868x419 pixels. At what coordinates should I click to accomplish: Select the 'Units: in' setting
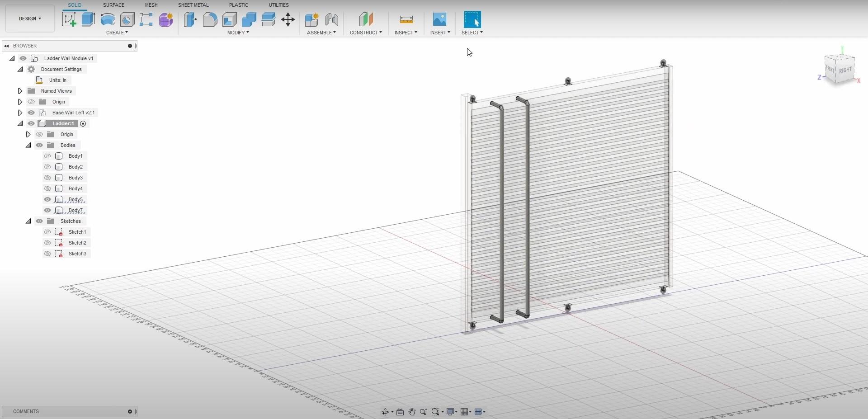[x=57, y=80]
